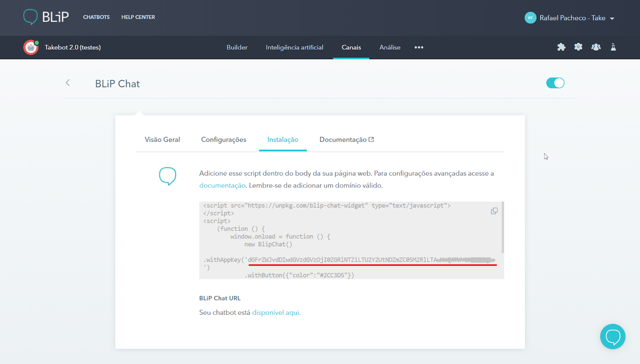Screen dimensions: 640x364
Task: Click the BLiP logo in header
Action: coord(46,17)
